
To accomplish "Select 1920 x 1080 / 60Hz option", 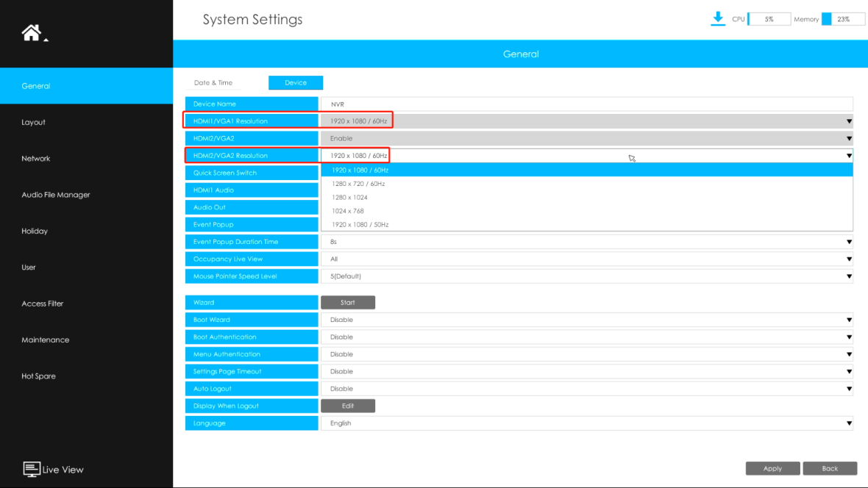I will (587, 170).
